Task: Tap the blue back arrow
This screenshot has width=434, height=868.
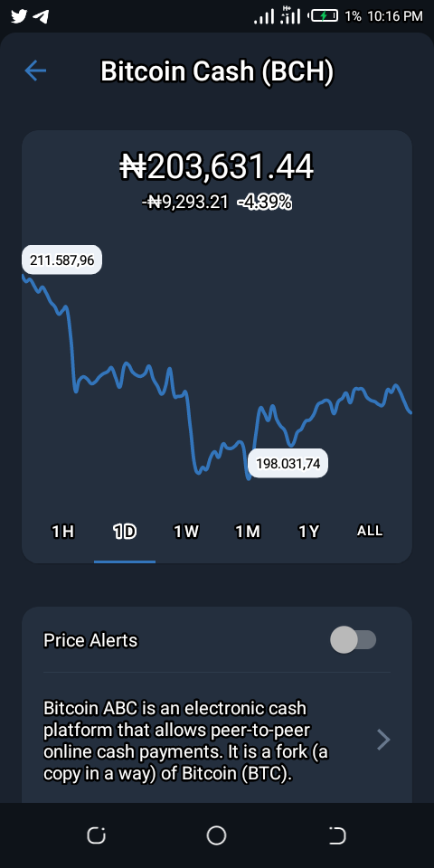Action: coord(35,71)
